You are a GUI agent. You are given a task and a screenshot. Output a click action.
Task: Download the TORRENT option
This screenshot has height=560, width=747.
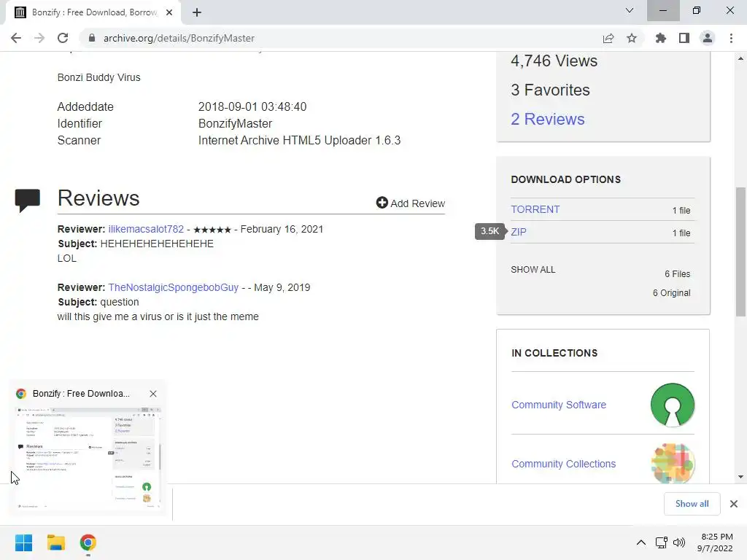pos(535,209)
